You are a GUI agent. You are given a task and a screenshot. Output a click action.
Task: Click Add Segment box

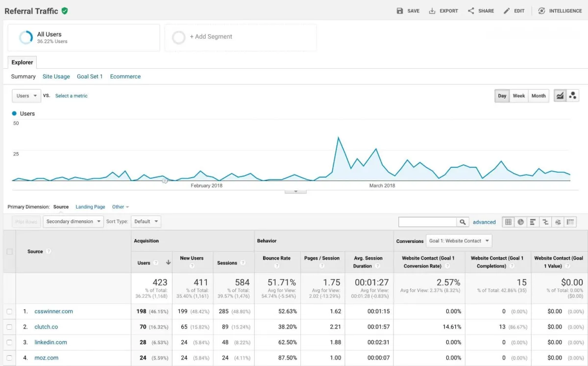pyautogui.click(x=241, y=37)
